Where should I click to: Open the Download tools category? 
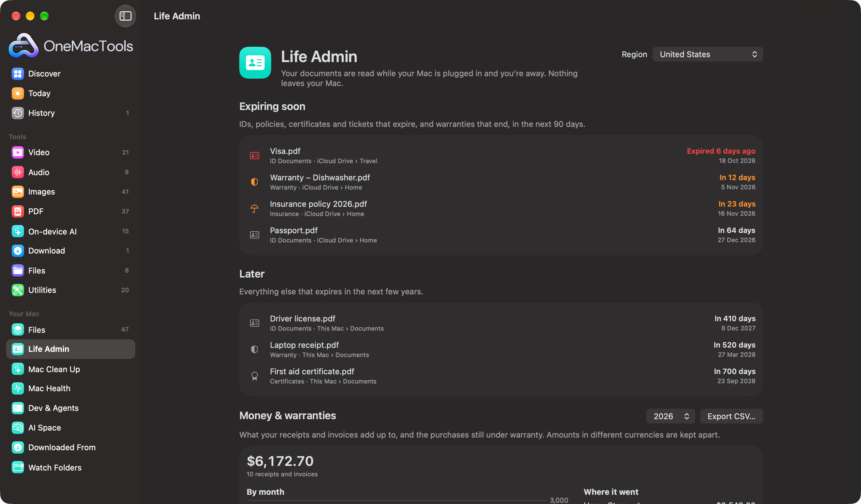point(71,251)
